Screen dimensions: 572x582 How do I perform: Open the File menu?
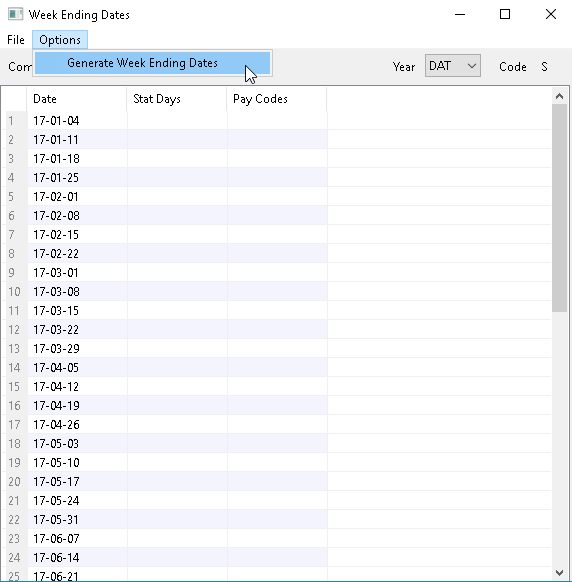(16, 40)
